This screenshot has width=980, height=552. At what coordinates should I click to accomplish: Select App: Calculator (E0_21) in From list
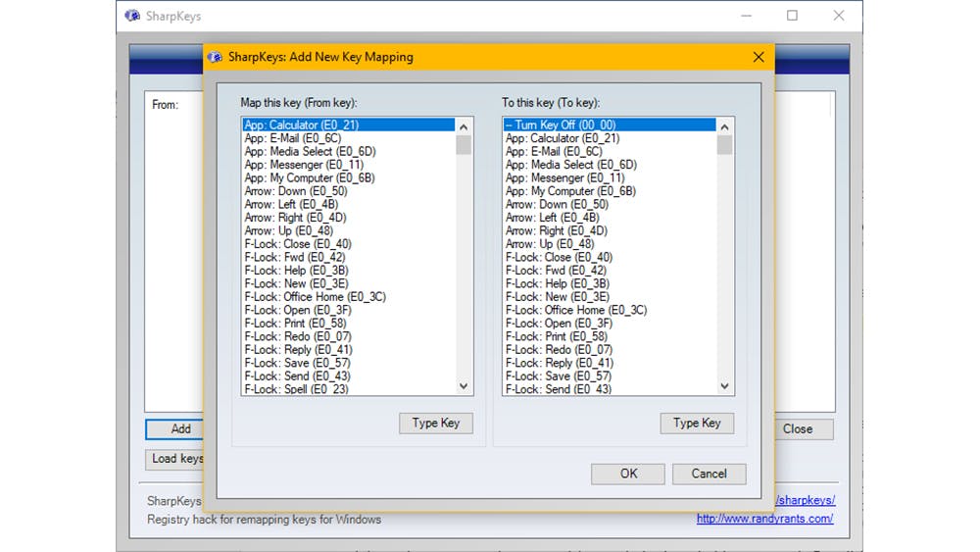pyautogui.click(x=349, y=125)
